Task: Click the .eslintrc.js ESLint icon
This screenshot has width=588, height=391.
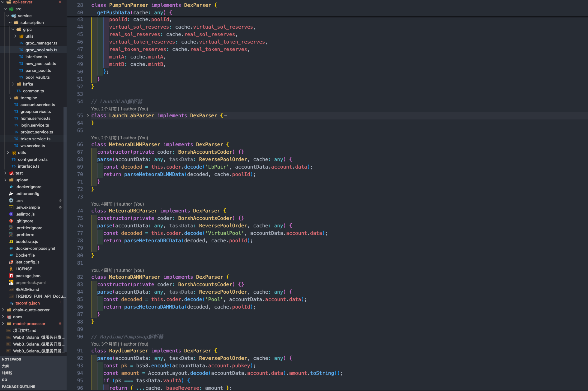Action: point(11,214)
